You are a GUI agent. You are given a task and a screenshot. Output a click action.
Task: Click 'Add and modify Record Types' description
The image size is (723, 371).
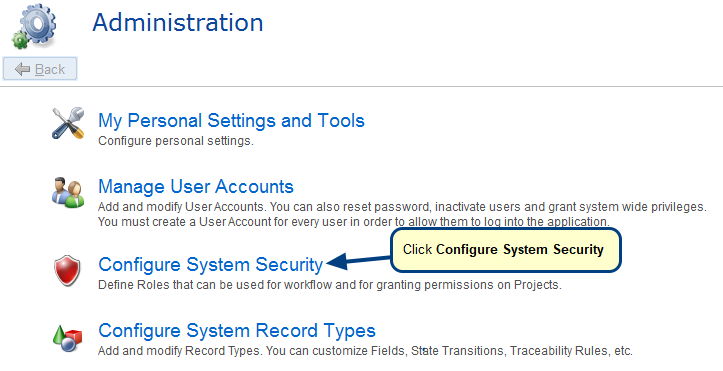(x=365, y=351)
